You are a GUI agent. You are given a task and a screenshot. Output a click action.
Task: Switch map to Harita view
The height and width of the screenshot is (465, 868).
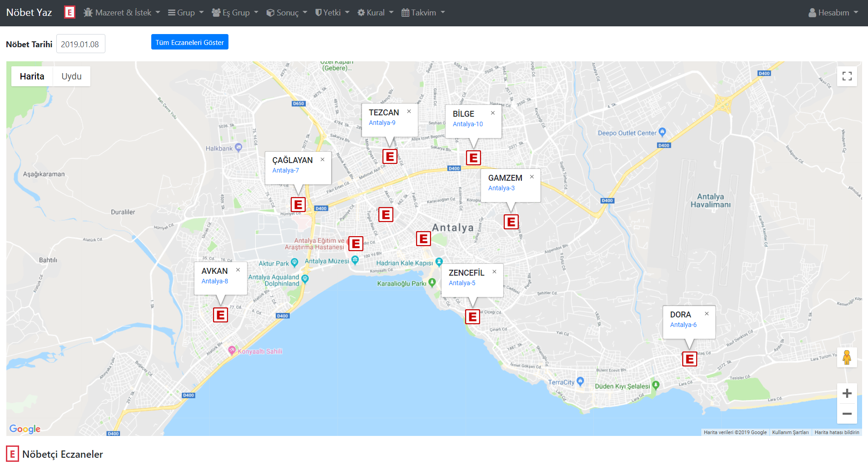(32, 76)
